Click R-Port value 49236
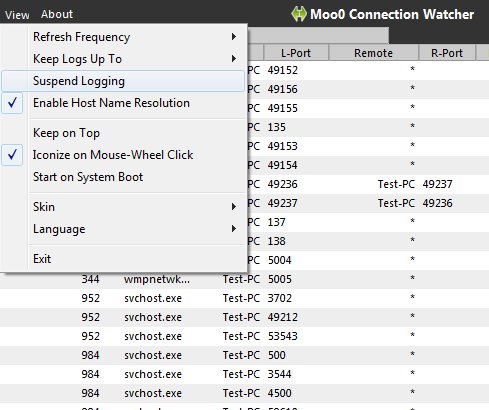489x410 pixels. pyautogui.click(x=438, y=203)
